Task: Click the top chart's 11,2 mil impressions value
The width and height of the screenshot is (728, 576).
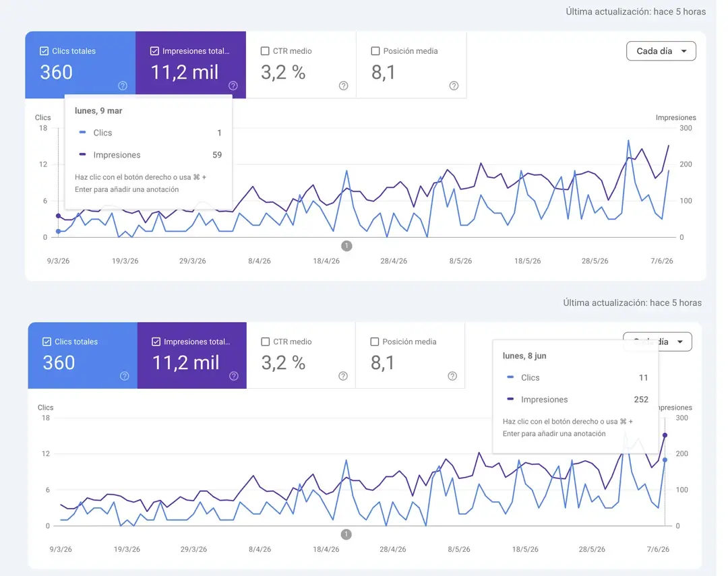Action: coord(184,72)
